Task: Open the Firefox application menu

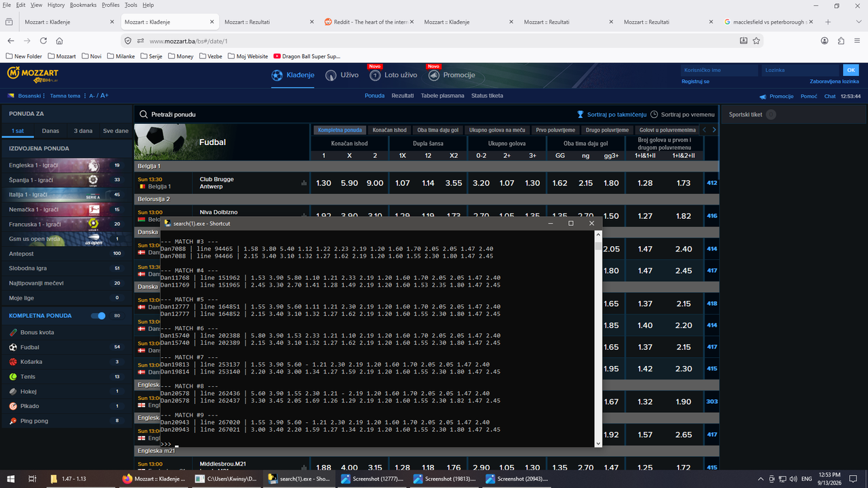Action: 857,41
